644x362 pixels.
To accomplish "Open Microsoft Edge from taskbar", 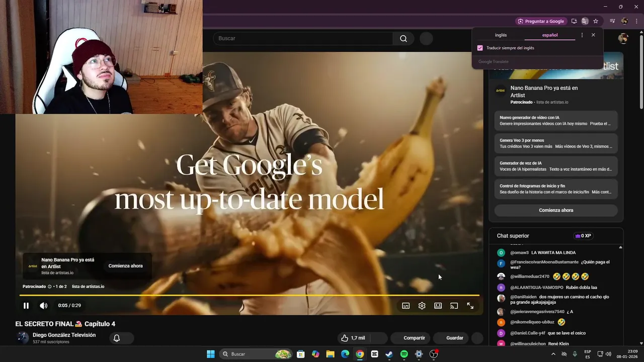I will coord(345,354).
